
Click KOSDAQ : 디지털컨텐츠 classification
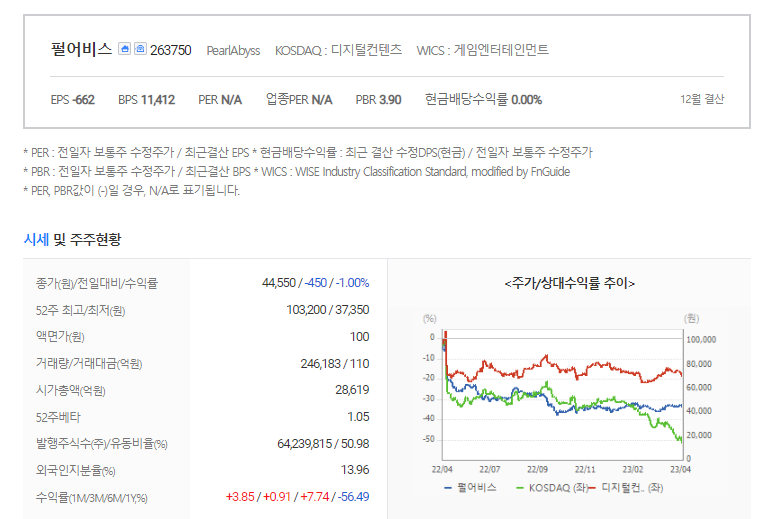(338, 50)
